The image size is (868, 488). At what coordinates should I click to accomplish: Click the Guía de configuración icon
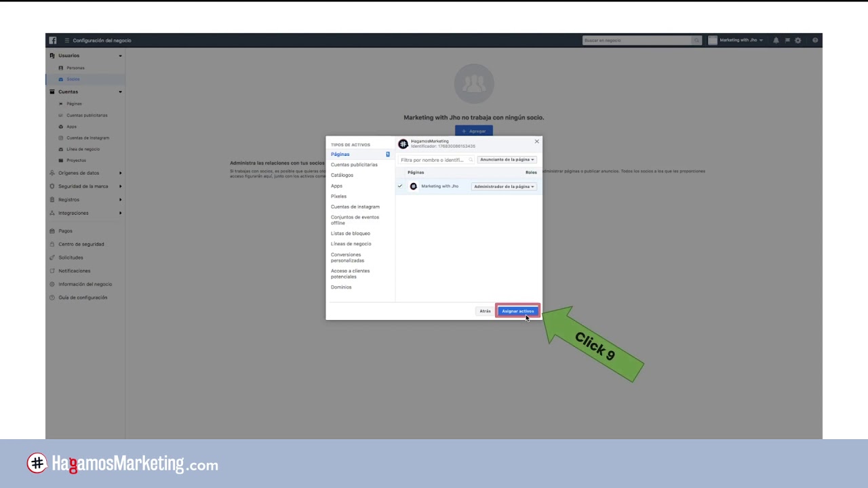(x=52, y=298)
